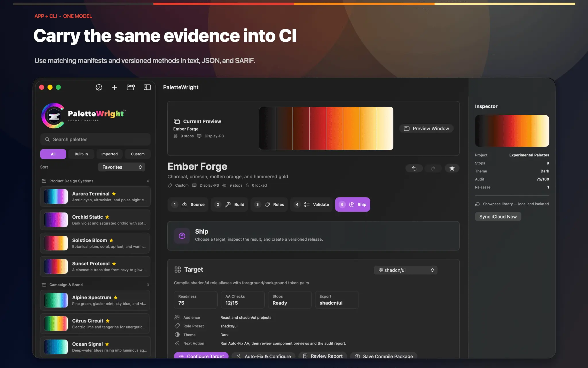Click the magnifier icon in search field

(x=47, y=139)
